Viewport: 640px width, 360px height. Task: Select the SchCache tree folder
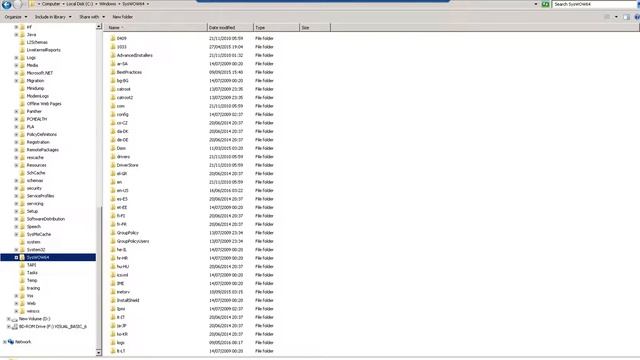(36, 173)
